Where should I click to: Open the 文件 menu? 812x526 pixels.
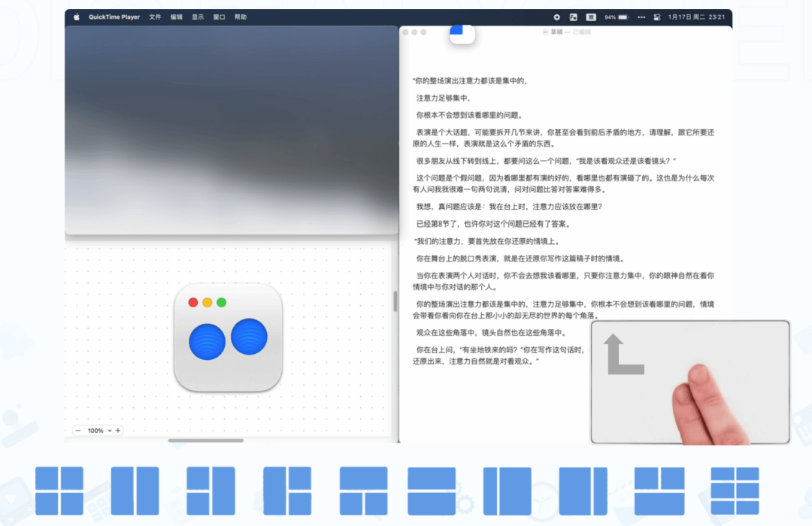pos(155,17)
